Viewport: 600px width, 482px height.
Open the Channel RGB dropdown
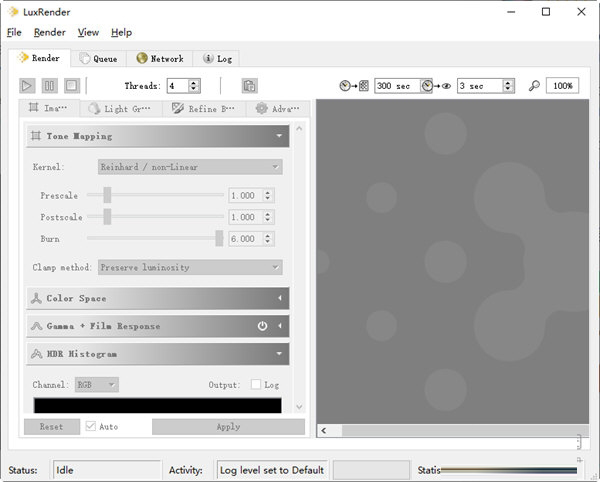97,384
